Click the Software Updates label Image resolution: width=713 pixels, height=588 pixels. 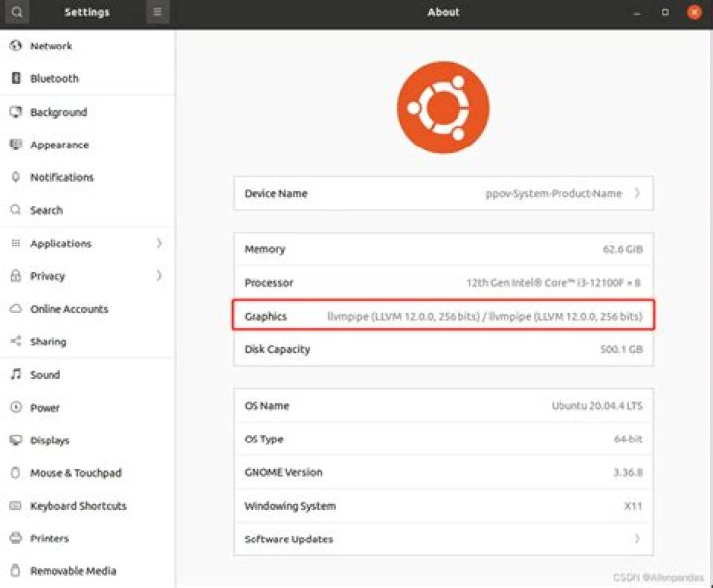(288, 539)
